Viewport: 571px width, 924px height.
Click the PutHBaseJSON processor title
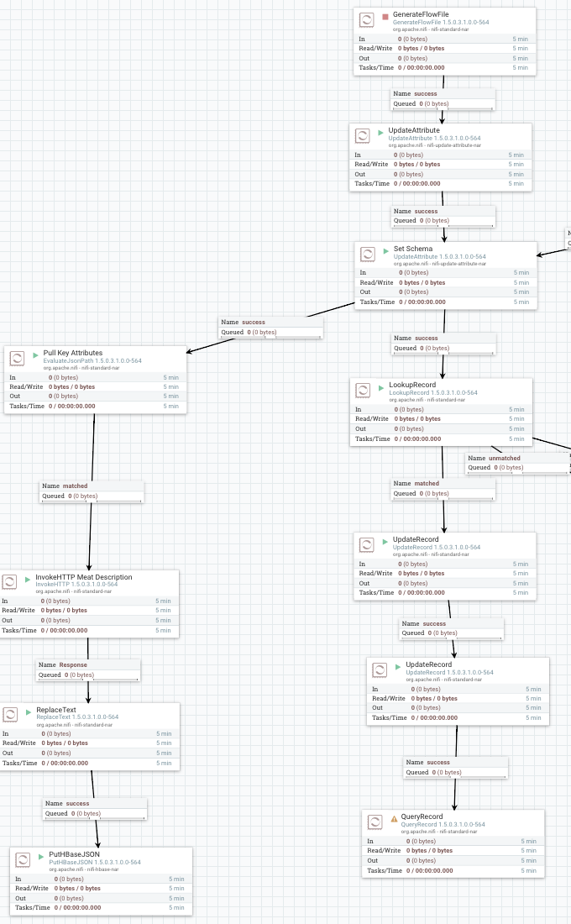(x=74, y=854)
